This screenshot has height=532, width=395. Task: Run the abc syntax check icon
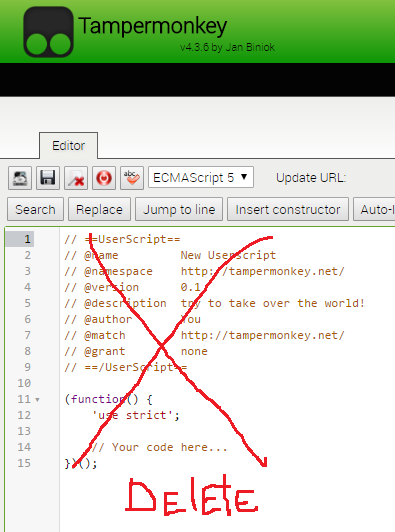point(132,178)
